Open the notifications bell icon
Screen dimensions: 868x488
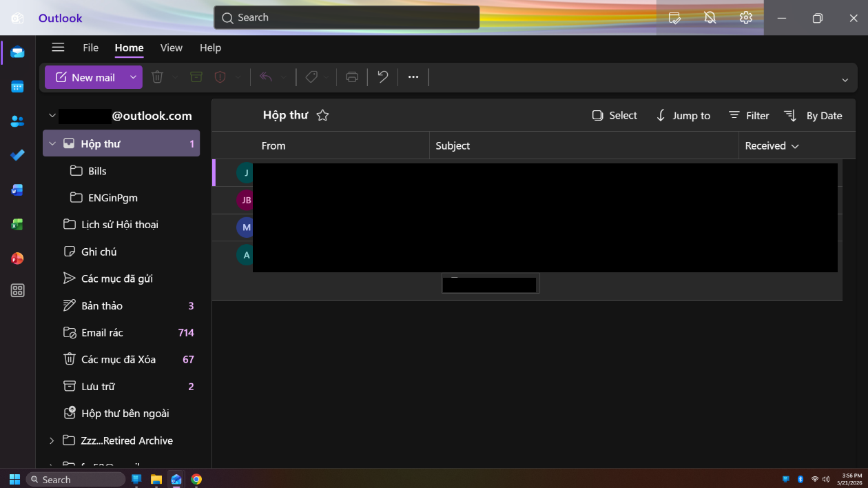pyautogui.click(x=710, y=18)
